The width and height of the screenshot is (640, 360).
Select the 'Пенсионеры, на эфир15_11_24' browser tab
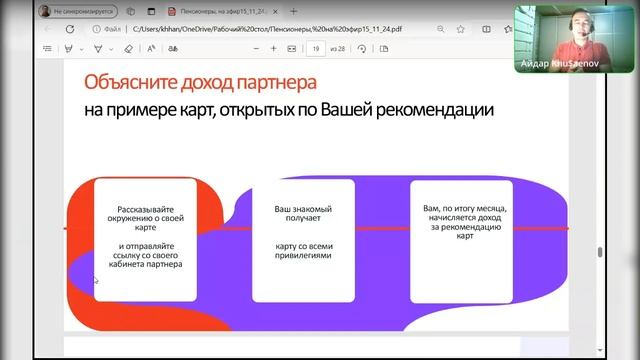(x=223, y=11)
